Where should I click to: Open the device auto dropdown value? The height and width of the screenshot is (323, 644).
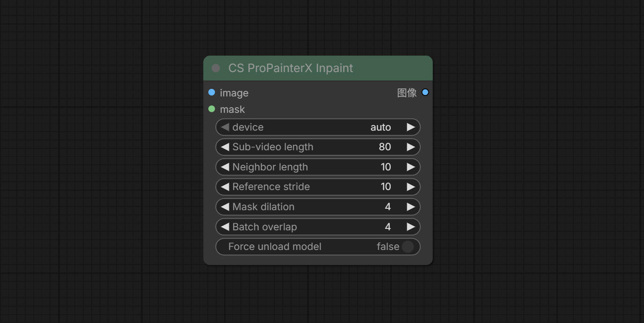pyautogui.click(x=381, y=127)
